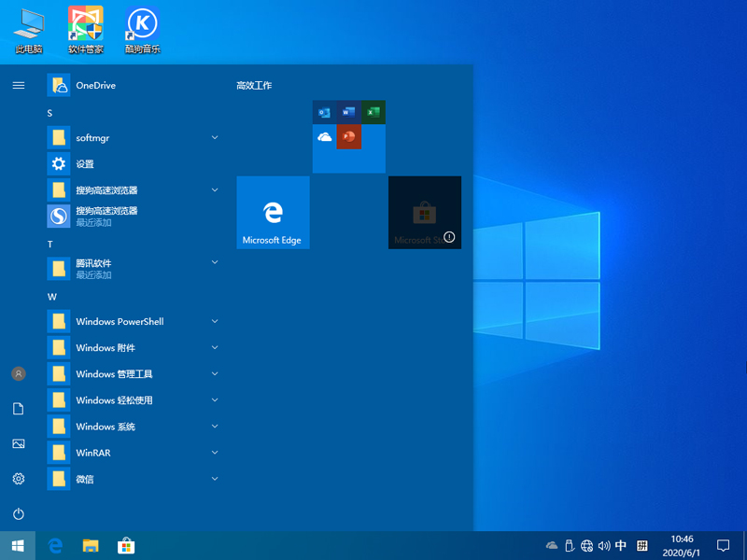Start PowerPoint from its tile

coord(348,137)
